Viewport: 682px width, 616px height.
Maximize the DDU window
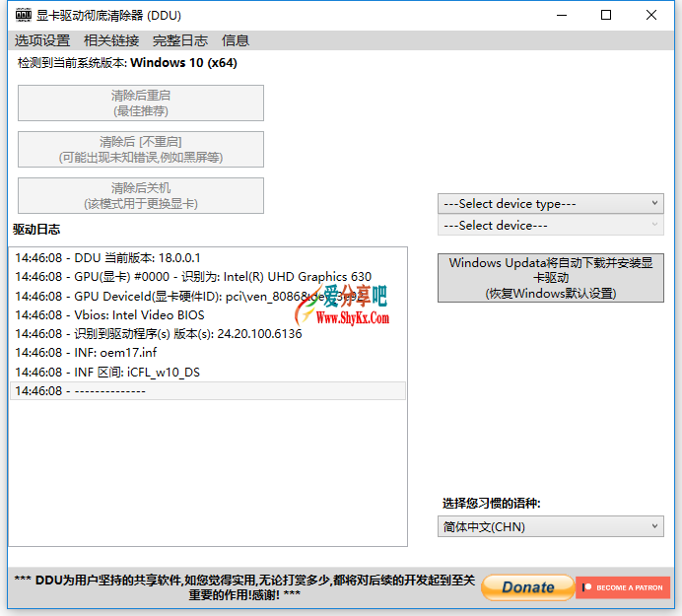(x=606, y=15)
